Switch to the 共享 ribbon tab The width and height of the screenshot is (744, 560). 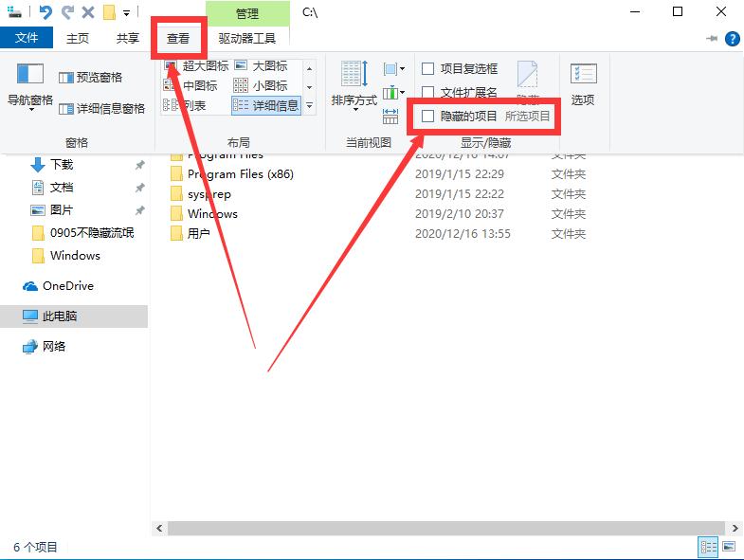coord(128,38)
